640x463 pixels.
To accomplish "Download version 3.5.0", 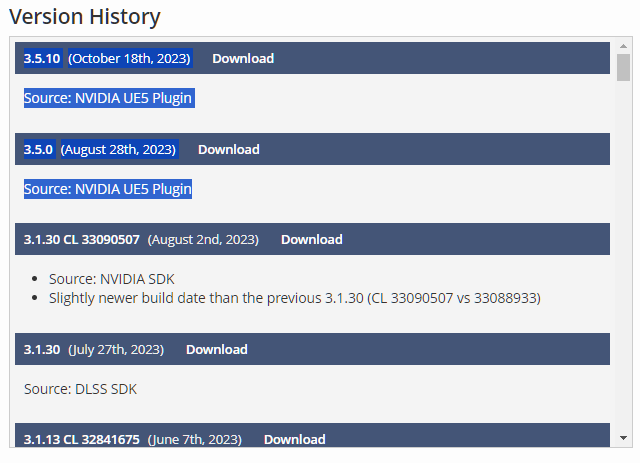I will 228,149.
